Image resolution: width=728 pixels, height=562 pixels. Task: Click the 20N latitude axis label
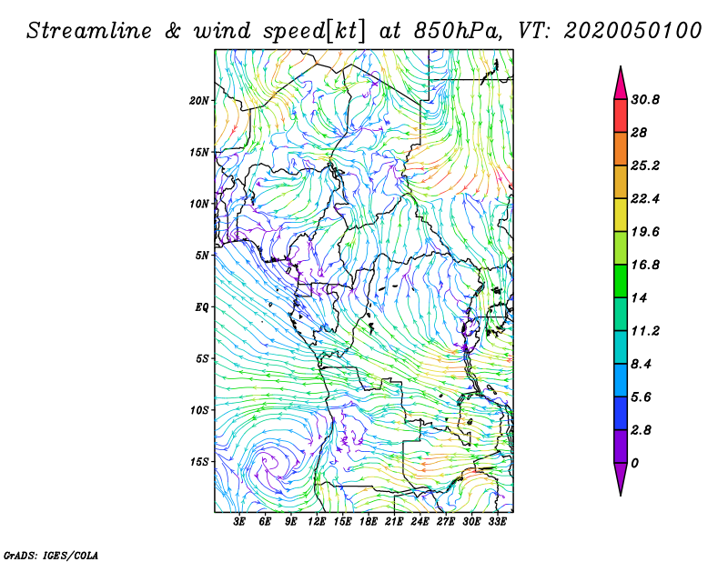[200, 100]
